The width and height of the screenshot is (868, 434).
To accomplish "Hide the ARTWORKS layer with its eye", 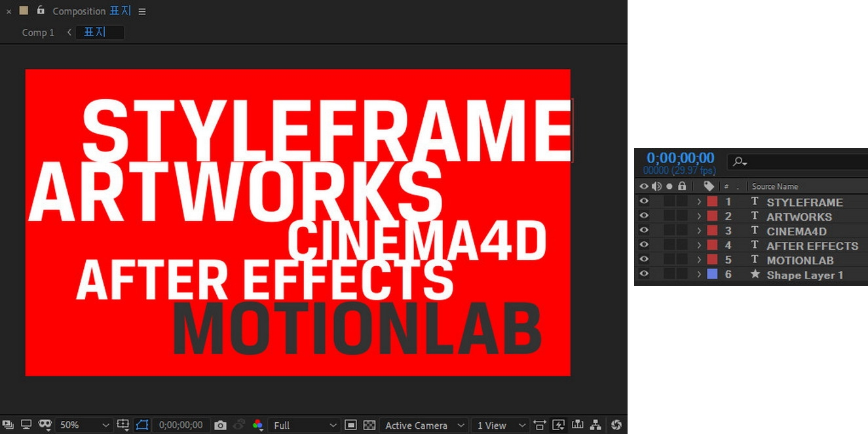I will click(643, 216).
